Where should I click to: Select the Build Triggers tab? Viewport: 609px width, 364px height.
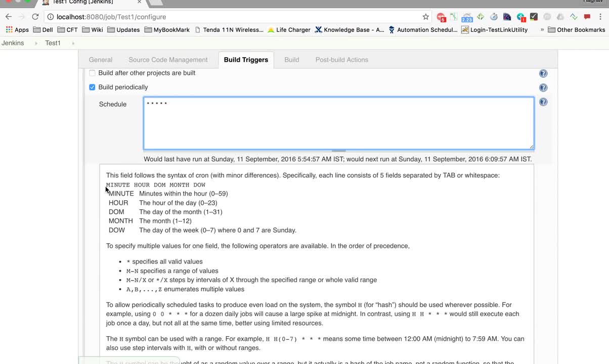click(x=246, y=60)
